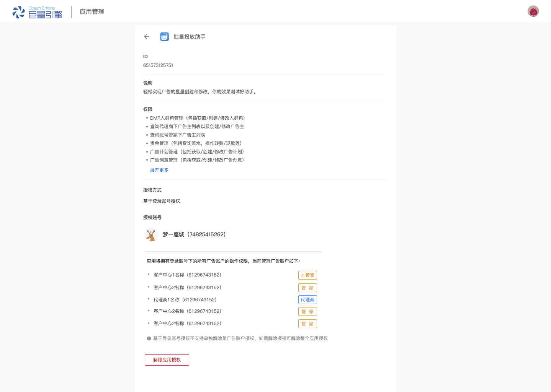Click the 批量投放助手 app icon
The height and width of the screenshot is (392, 551).
164,37
